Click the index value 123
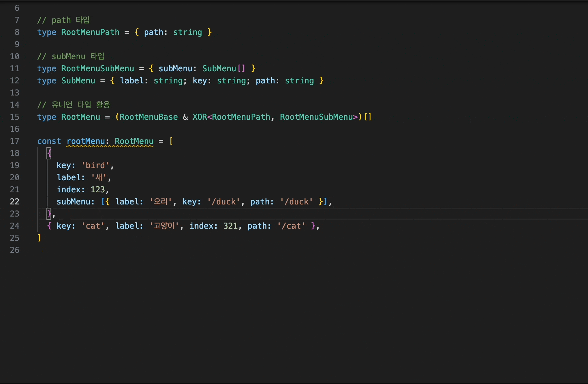Viewport: 588px width, 384px height. [98, 190]
